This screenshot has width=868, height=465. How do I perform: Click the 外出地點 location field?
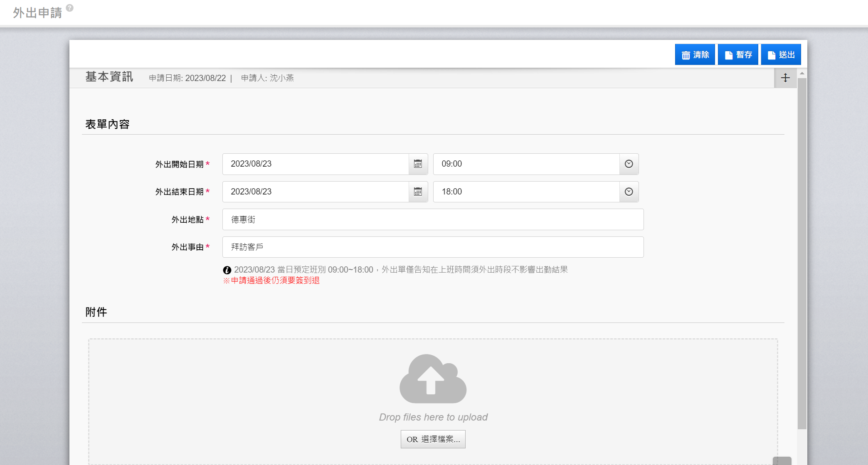pyautogui.click(x=433, y=219)
